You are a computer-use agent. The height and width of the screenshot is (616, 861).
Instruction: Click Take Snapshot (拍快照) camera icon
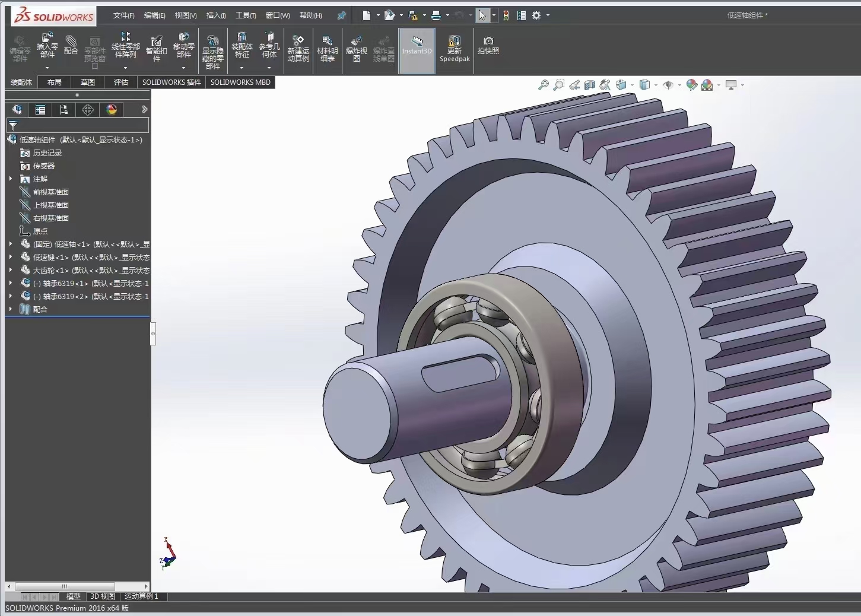[488, 45]
